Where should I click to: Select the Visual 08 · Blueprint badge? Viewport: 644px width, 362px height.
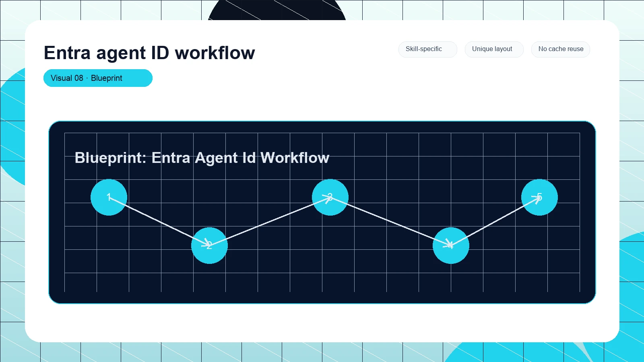98,78
